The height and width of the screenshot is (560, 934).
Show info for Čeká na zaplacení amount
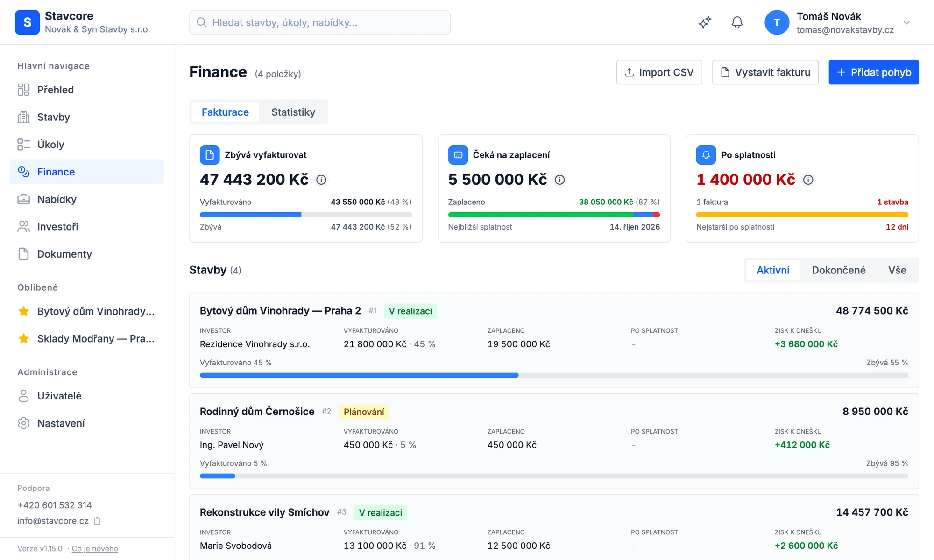point(559,180)
